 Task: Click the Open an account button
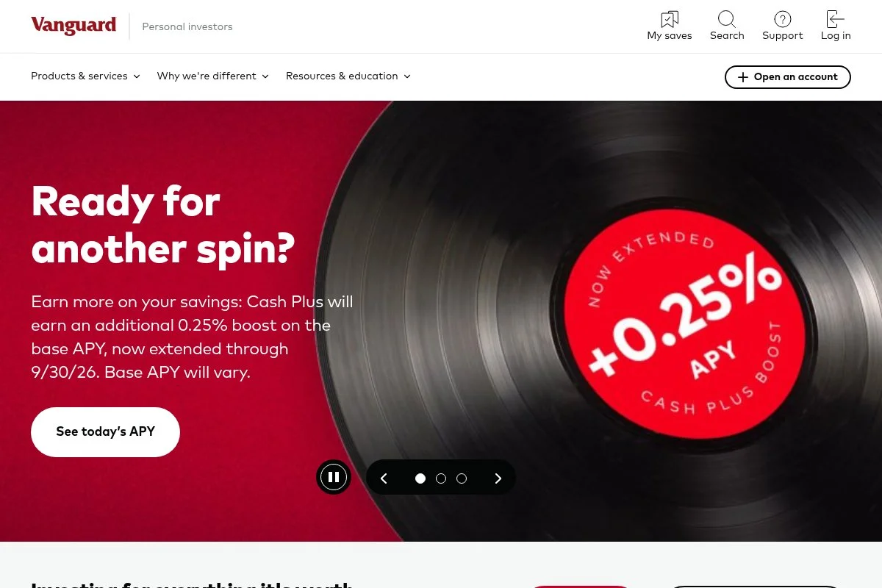(x=788, y=77)
